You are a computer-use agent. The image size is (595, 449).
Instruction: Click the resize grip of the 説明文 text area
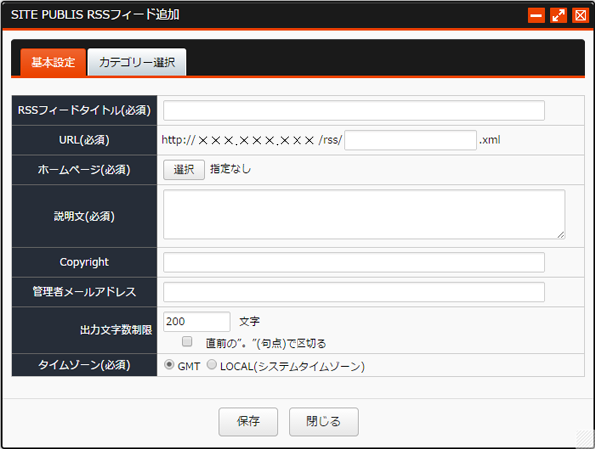(x=561, y=235)
